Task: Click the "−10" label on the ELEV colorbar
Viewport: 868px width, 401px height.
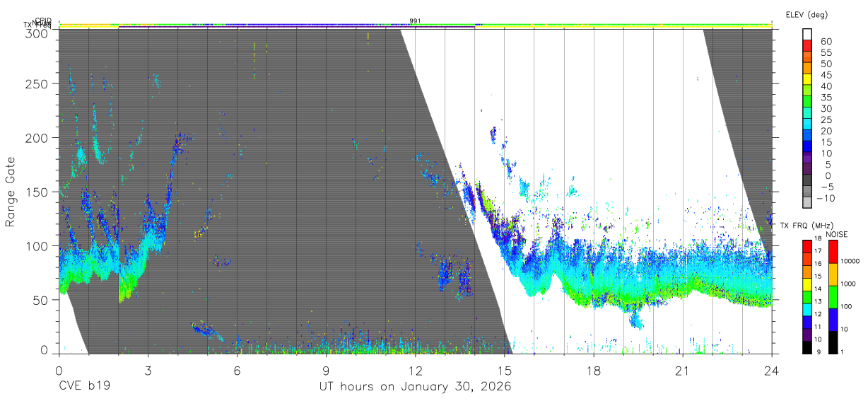Action: tap(828, 198)
